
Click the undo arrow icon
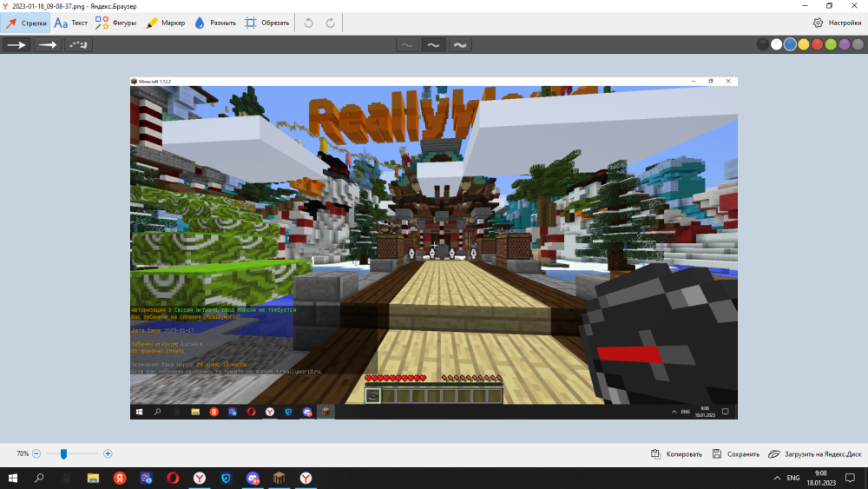(308, 23)
